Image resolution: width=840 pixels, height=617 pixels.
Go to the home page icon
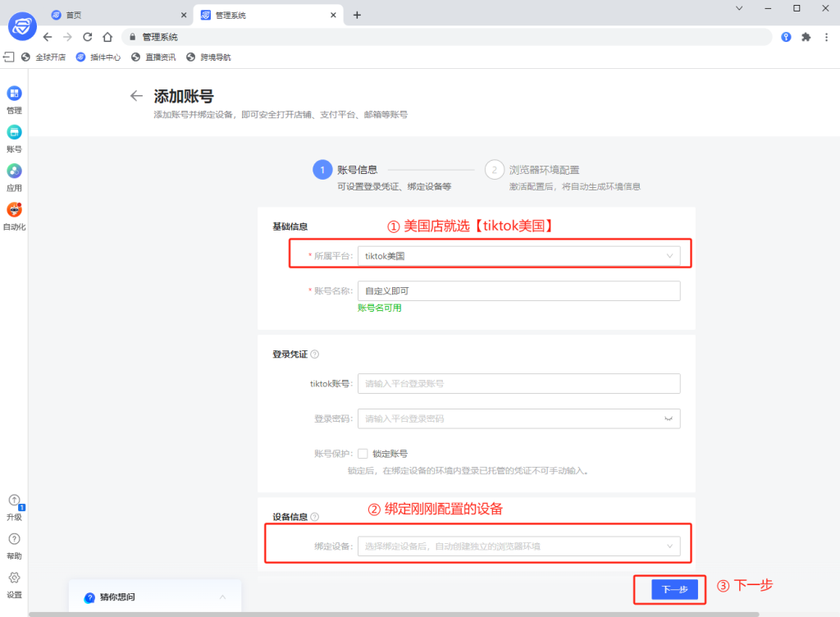point(107,37)
